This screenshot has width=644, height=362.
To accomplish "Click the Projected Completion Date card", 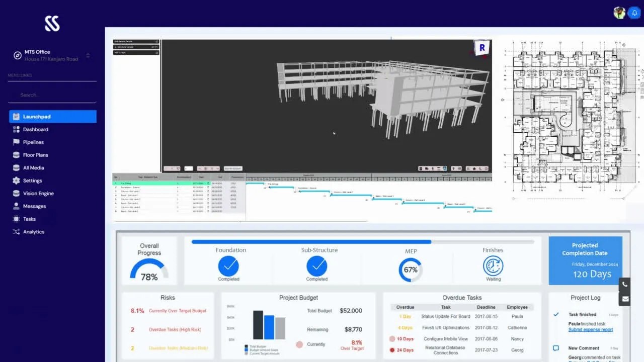I will point(585,260).
